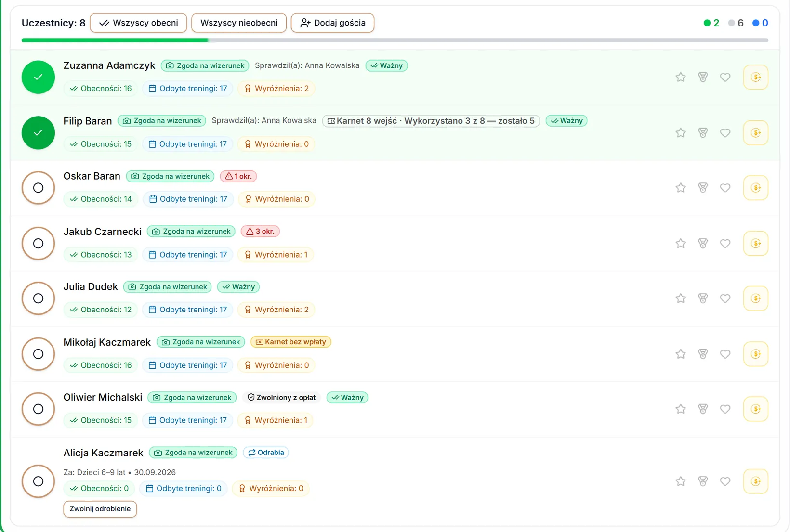Toggle Filip Baran's attendance check circle
790x532 pixels.
pos(38,133)
